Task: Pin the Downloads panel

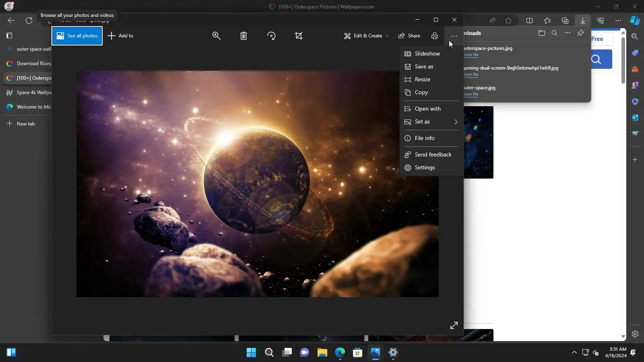Action: coord(580,33)
